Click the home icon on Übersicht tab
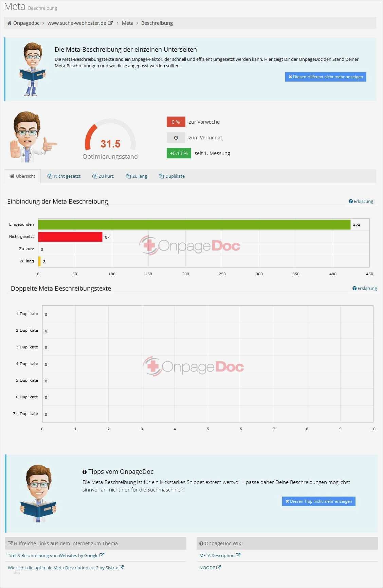The height and width of the screenshot is (588, 383). [12, 176]
